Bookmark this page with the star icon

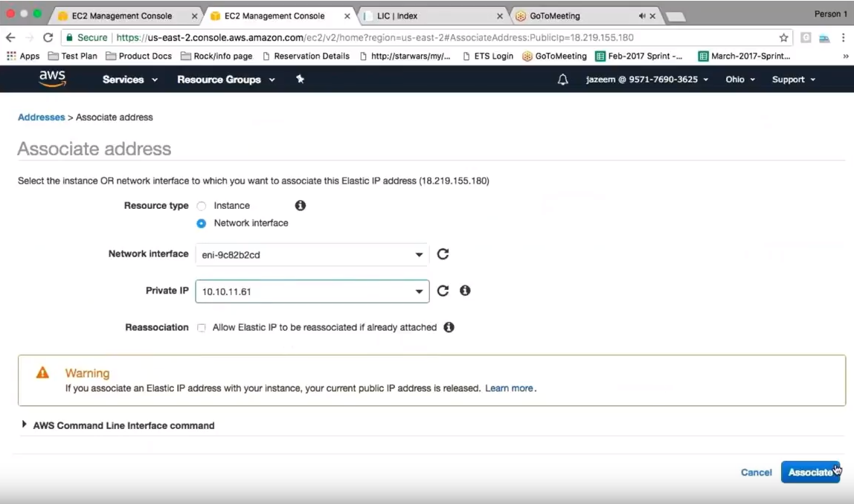[783, 38]
